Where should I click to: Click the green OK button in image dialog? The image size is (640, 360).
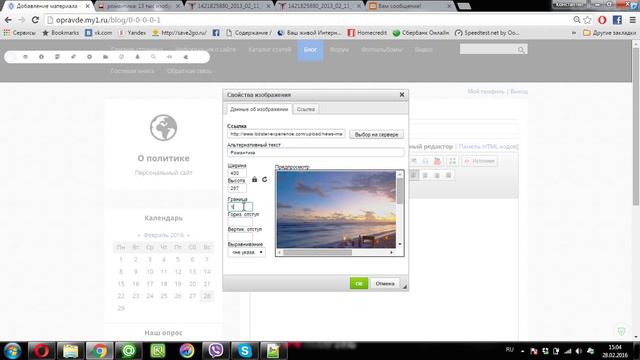pyautogui.click(x=359, y=283)
